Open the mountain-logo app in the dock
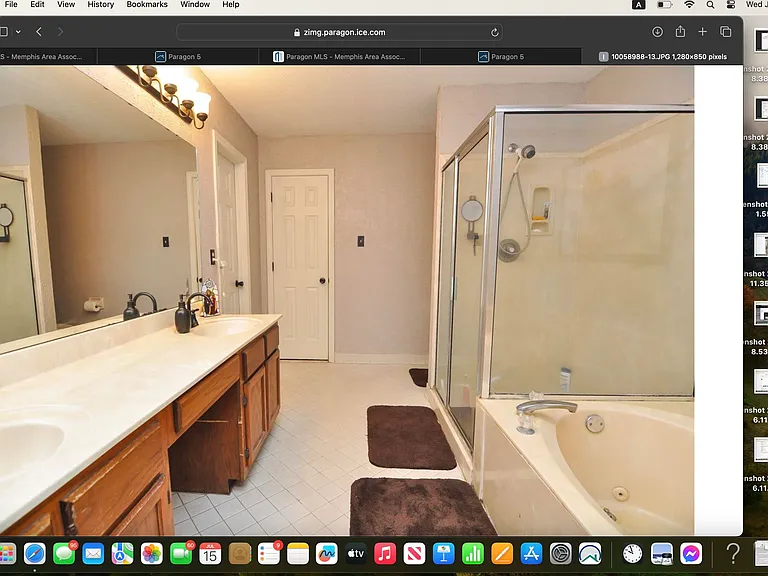The height and width of the screenshot is (576, 768). pos(590,554)
